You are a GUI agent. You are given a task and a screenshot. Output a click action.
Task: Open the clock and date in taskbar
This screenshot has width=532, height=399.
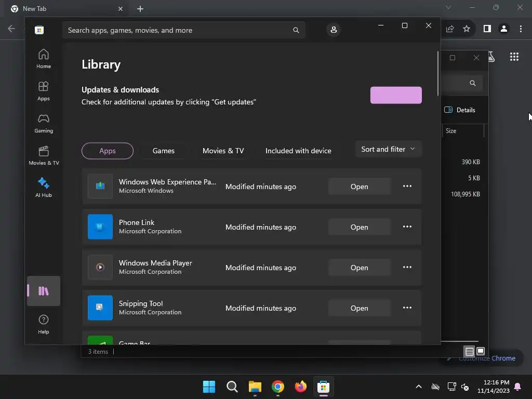(x=494, y=387)
